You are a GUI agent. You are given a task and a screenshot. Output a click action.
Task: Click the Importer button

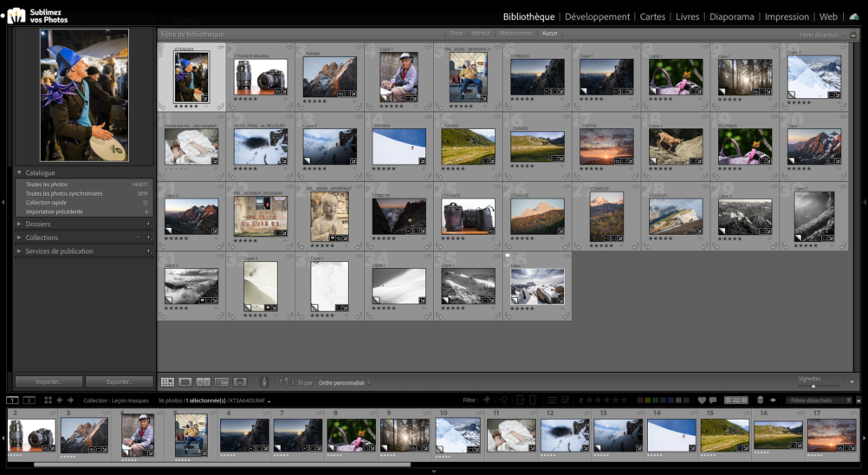[49, 382]
